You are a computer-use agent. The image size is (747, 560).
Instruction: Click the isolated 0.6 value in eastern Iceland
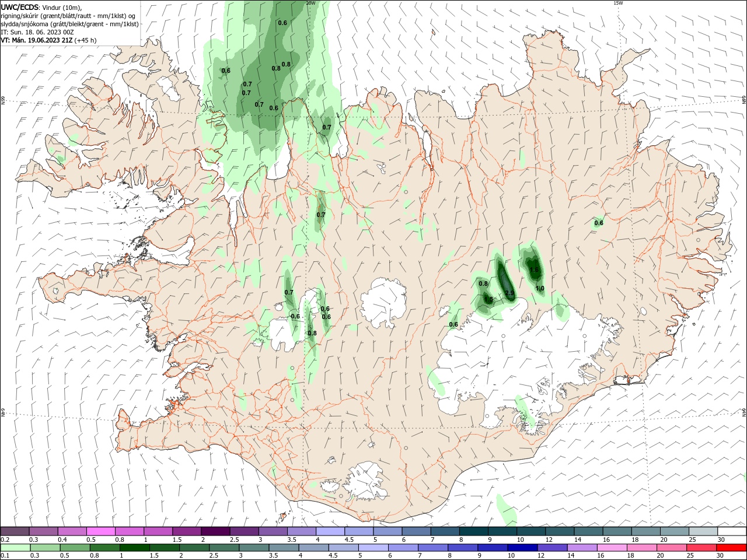[599, 223]
